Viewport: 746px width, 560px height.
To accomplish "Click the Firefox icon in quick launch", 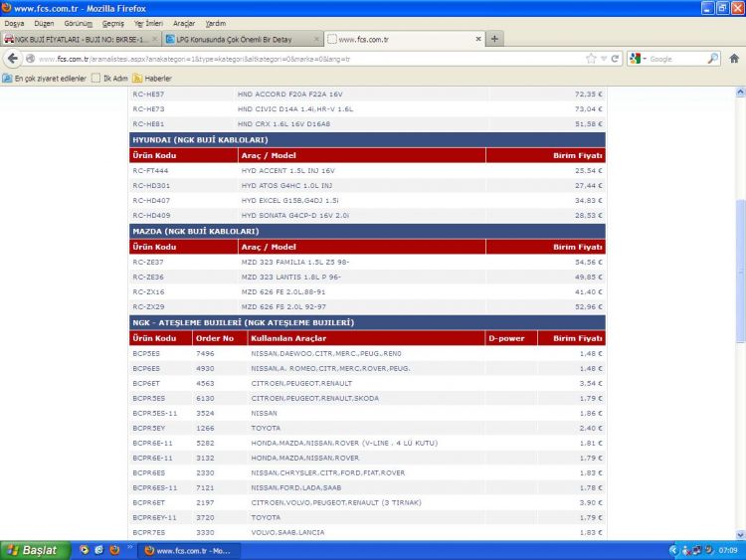I will (x=114, y=550).
